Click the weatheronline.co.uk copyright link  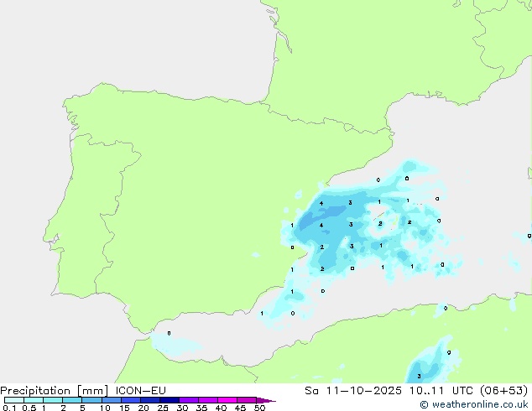[x=473, y=404]
